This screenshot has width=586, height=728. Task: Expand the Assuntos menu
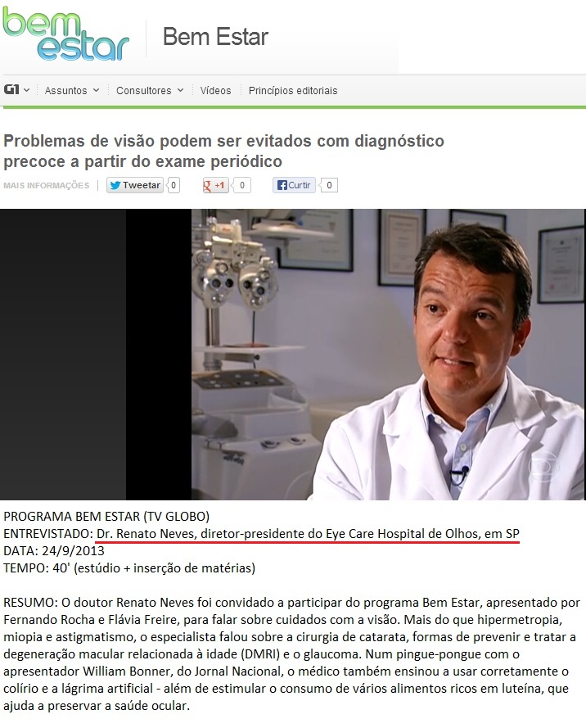(x=71, y=90)
